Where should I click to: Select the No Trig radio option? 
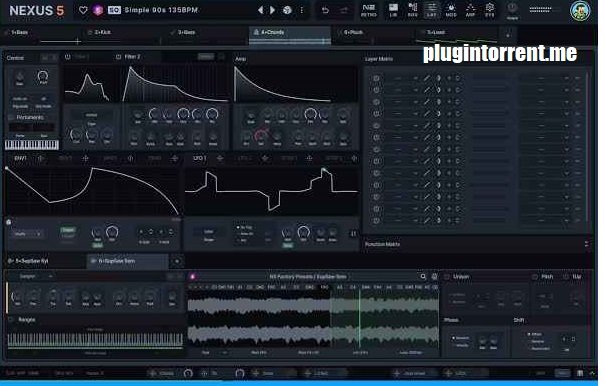pos(245,228)
